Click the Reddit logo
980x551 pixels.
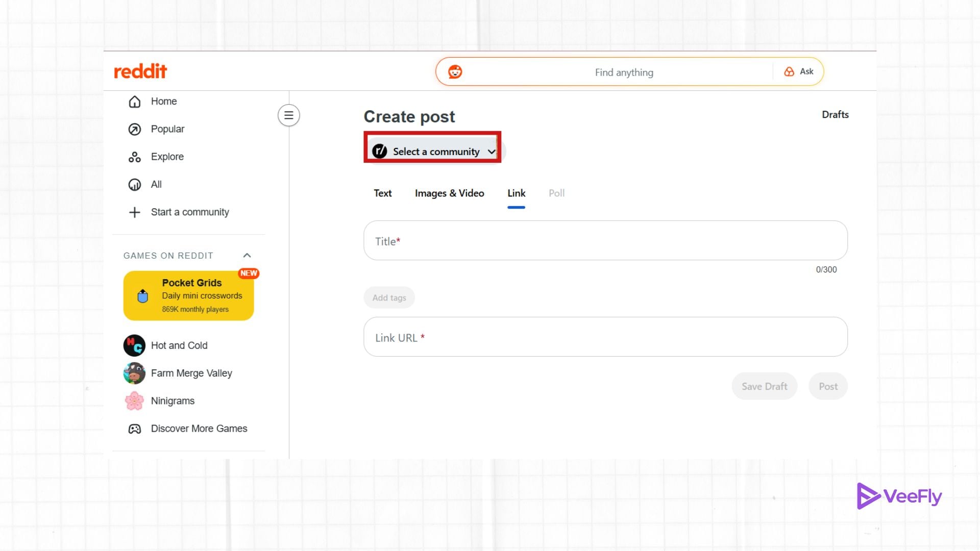(x=140, y=71)
